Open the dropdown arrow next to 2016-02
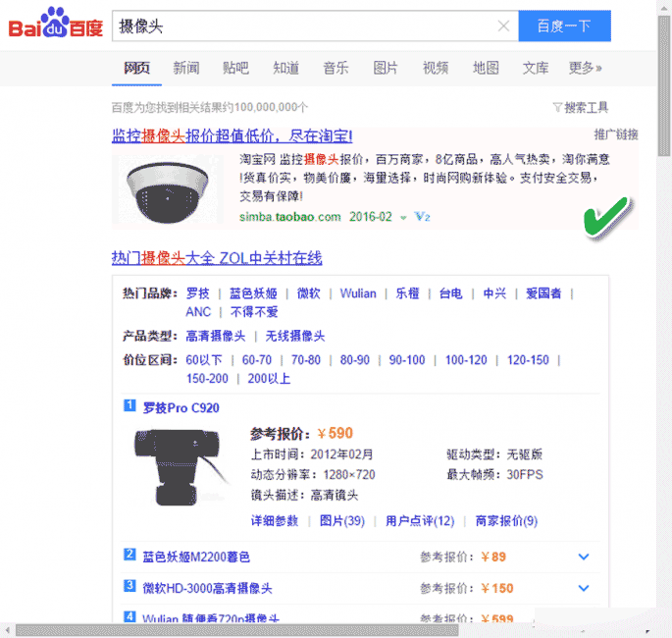 pyautogui.click(x=402, y=217)
